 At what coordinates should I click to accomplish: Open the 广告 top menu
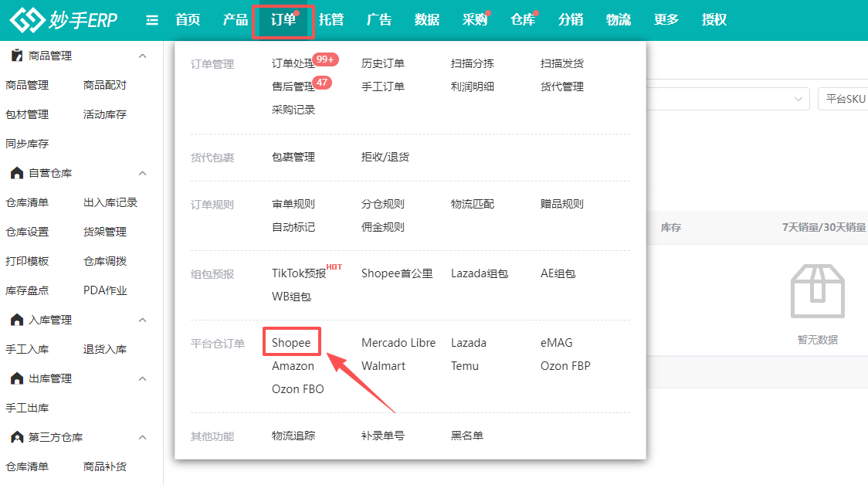coord(379,20)
